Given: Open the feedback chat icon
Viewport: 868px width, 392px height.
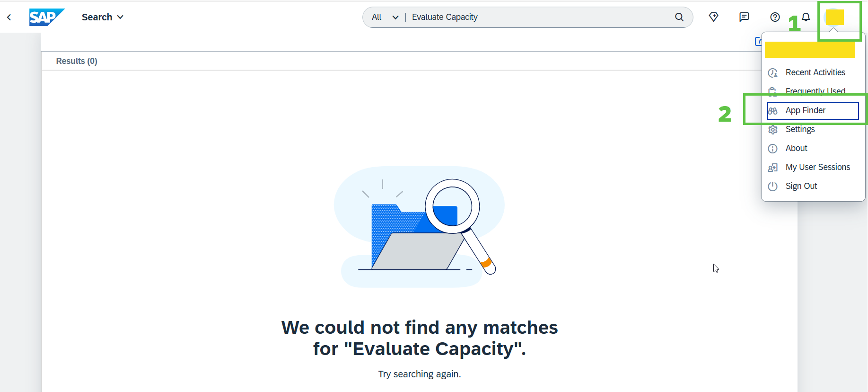Looking at the screenshot, I should (744, 17).
